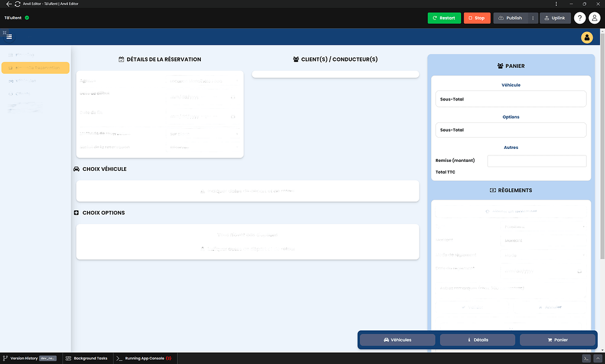Click the user avatar icon in the app header
Viewport: 605px width, 364px height.
pos(587,37)
